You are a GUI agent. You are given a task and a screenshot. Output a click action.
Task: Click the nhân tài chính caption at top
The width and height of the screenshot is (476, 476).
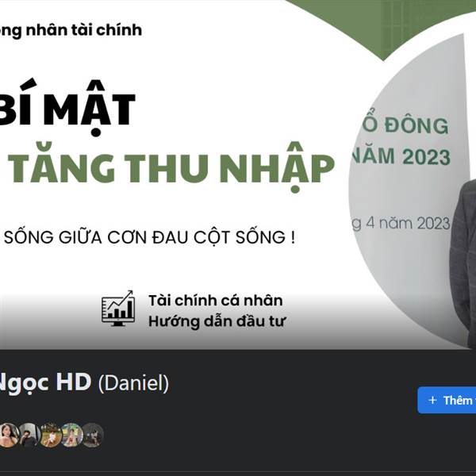[x=71, y=30]
